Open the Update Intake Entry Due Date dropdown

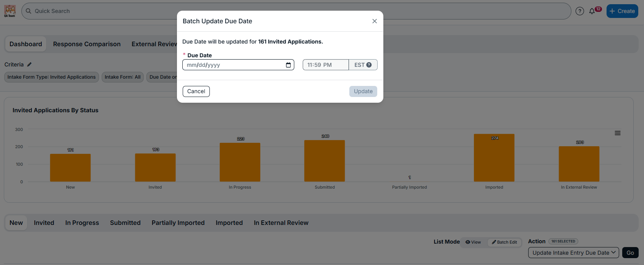coord(573,253)
